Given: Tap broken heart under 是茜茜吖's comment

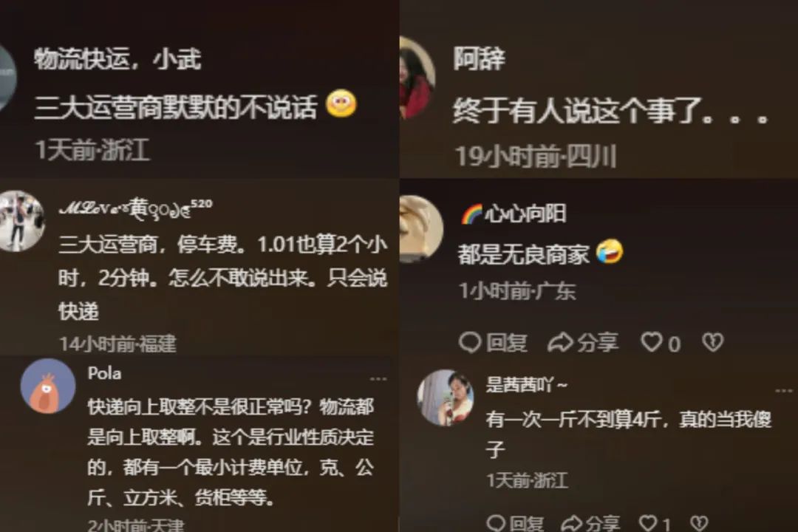Looking at the screenshot, I should [699, 523].
